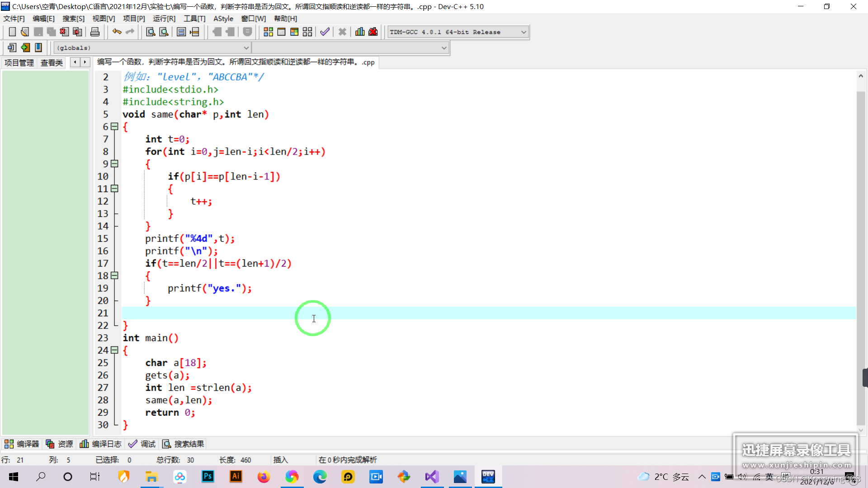Viewport: 868px width, 488px height.
Task: Switch to the 查看类 panel tab
Action: [x=52, y=63]
